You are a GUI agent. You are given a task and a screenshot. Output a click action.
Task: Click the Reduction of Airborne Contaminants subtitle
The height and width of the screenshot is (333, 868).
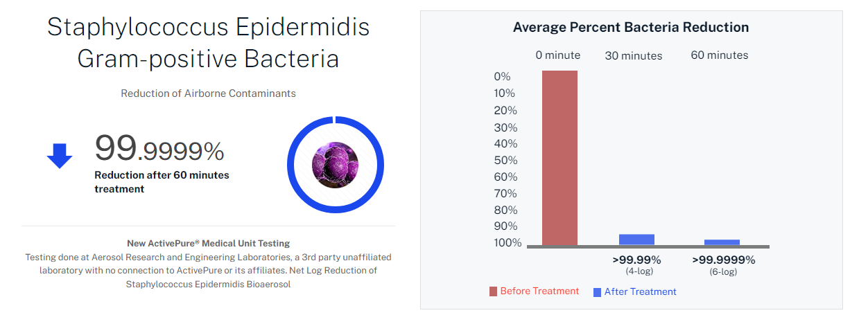(208, 93)
